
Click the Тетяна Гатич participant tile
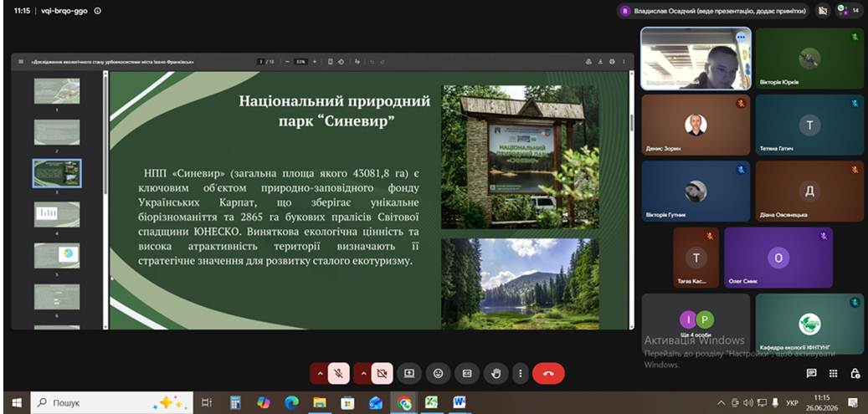click(809, 125)
